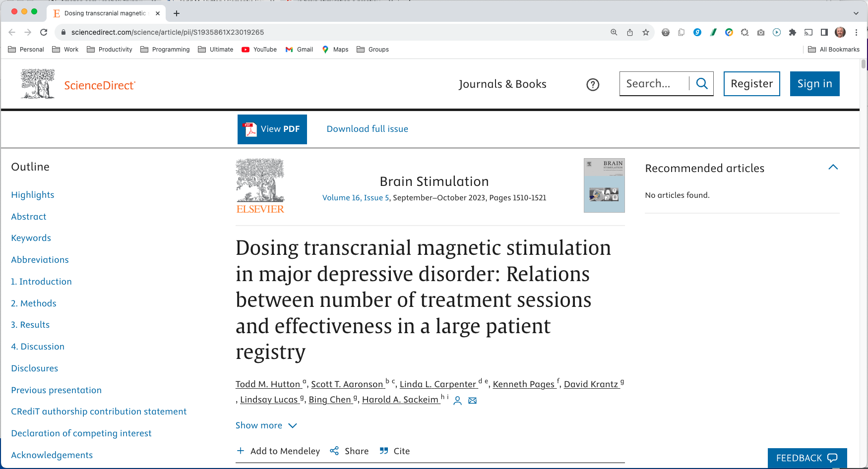Expand author details with Show more

pos(266,425)
